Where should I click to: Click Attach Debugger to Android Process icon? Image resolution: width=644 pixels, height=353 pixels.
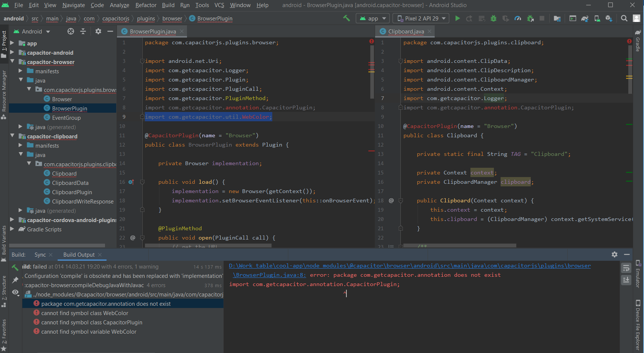(530, 18)
